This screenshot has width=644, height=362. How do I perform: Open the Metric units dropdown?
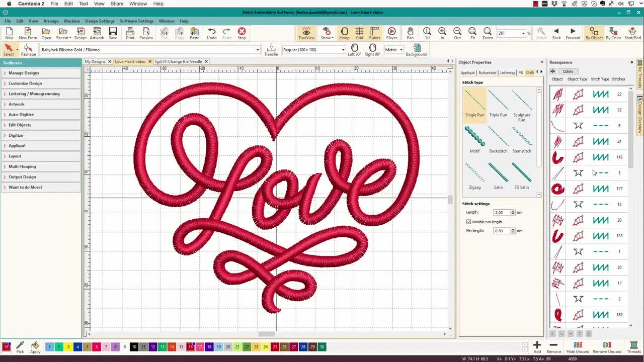tap(401, 50)
